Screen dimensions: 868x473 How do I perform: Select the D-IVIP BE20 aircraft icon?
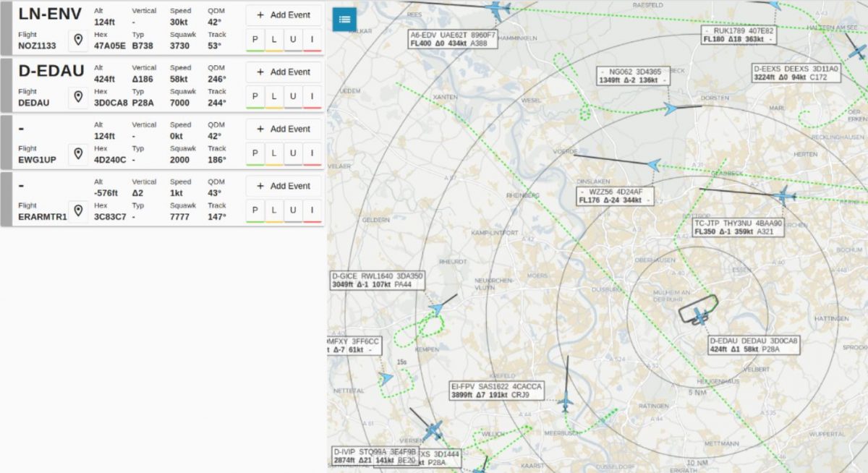pyautogui.click(x=433, y=431)
